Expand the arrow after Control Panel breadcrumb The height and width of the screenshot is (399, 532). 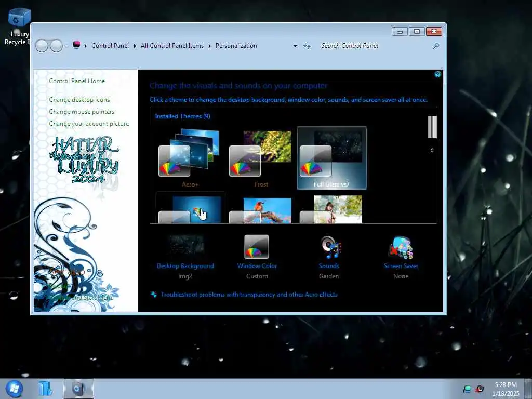tap(135, 46)
